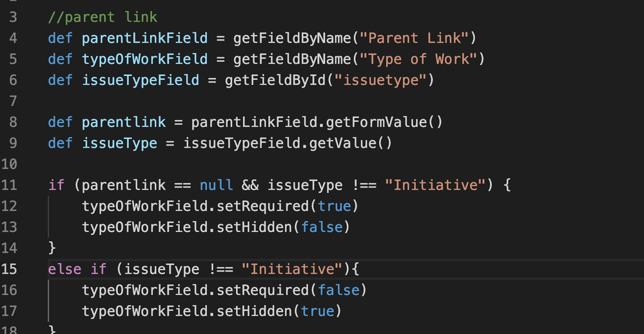Click line number 11 in the gutter
The height and width of the screenshot is (334, 644).
pos(9,185)
